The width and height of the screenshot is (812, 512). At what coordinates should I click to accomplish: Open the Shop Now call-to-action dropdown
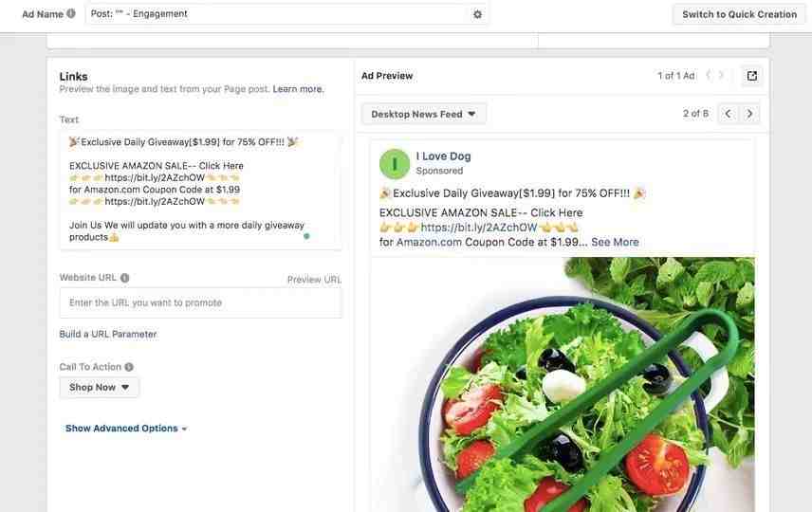click(99, 387)
